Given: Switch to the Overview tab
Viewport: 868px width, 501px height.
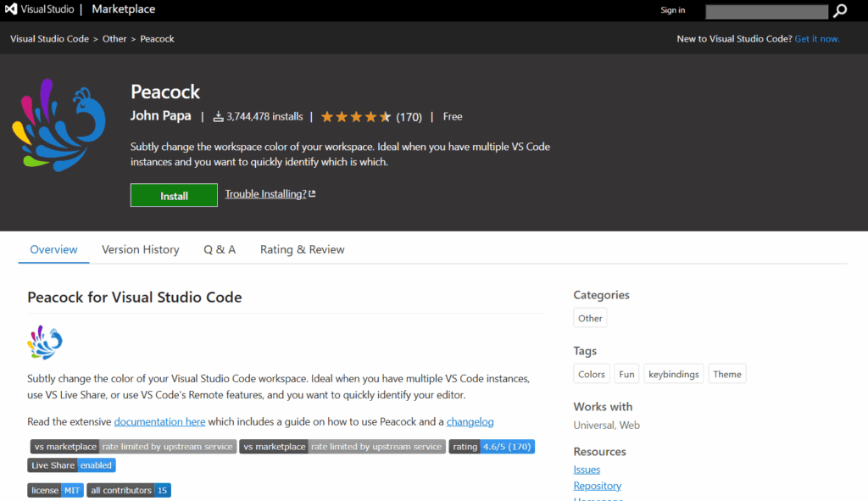Looking at the screenshot, I should (53, 250).
